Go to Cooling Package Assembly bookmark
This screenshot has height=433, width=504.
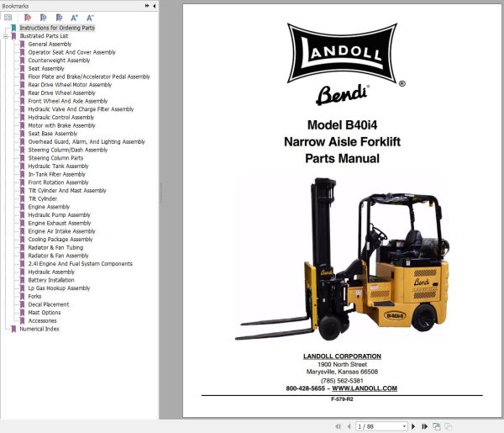[x=60, y=240]
